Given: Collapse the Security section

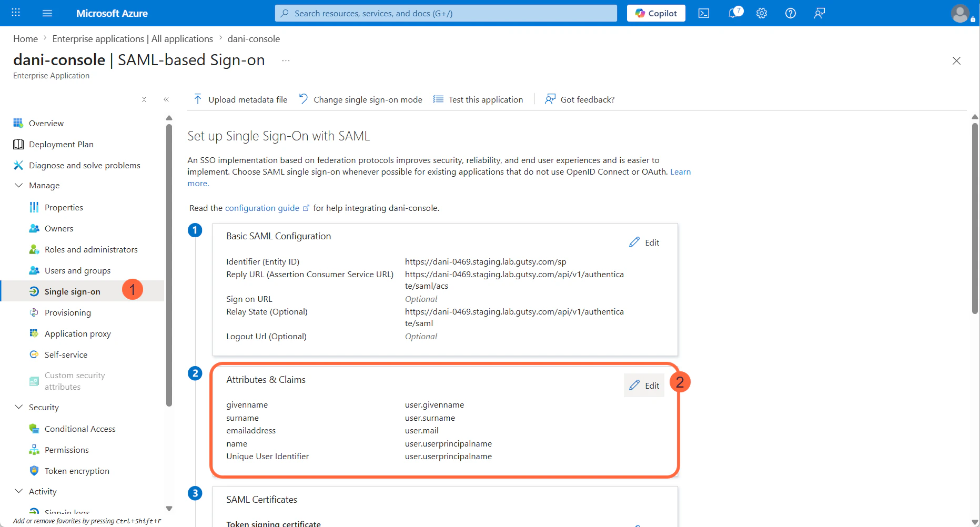Looking at the screenshot, I should 19,407.
